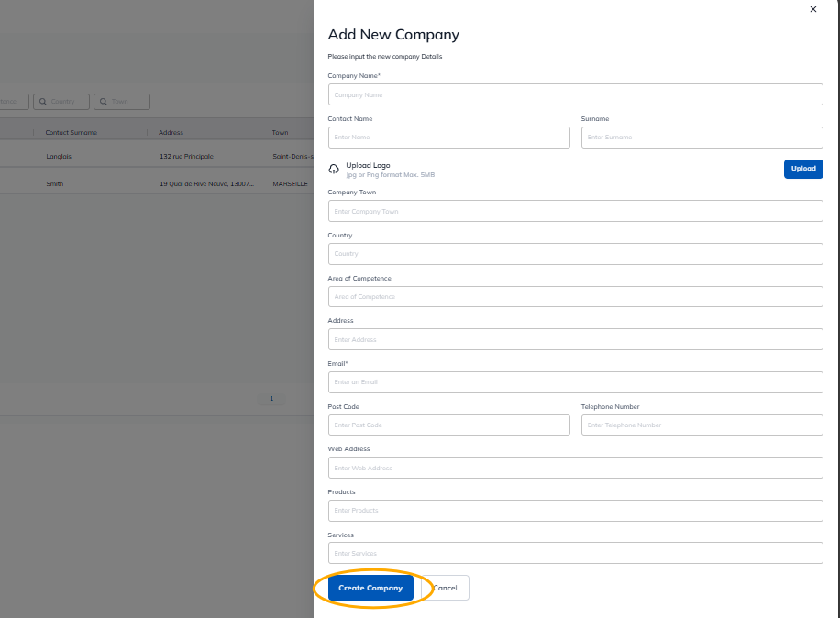Select the Surname text box
The height and width of the screenshot is (618, 840).
pyautogui.click(x=702, y=138)
